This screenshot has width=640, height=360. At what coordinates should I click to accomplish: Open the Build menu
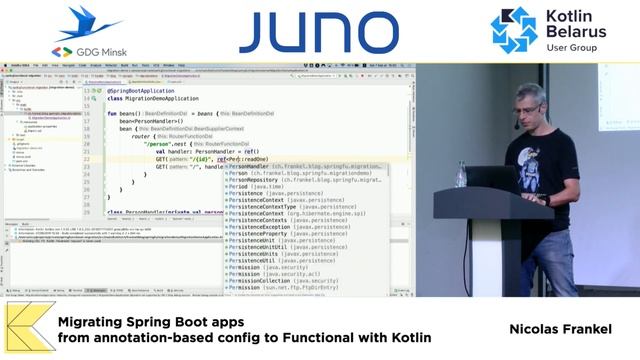(x=124, y=65)
